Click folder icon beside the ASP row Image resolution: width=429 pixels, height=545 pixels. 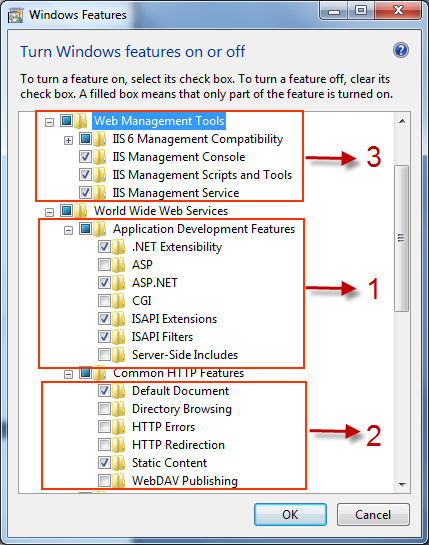coord(119,265)
